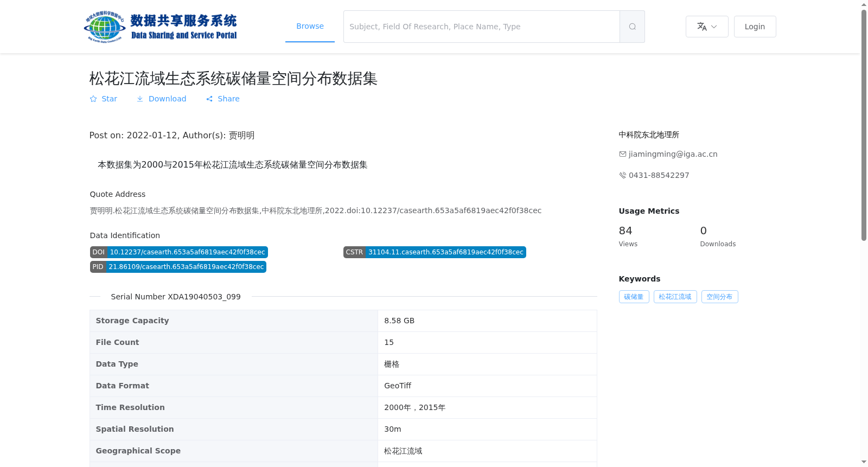Image resolution: width=868 pixels, height=467 pixels.
Task: Click the Data Sharing and Service Portal logo
Action: [161, 27]
